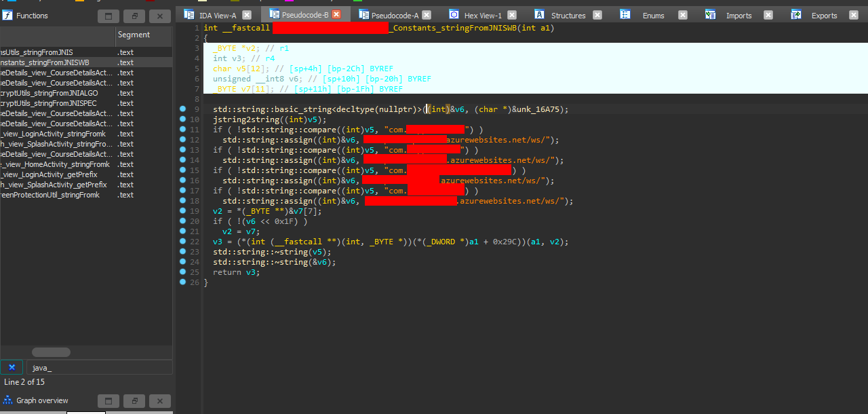Screen dimensions: 868x414
Task: Float the Functions panel
Action: click(x=134, y=16)
